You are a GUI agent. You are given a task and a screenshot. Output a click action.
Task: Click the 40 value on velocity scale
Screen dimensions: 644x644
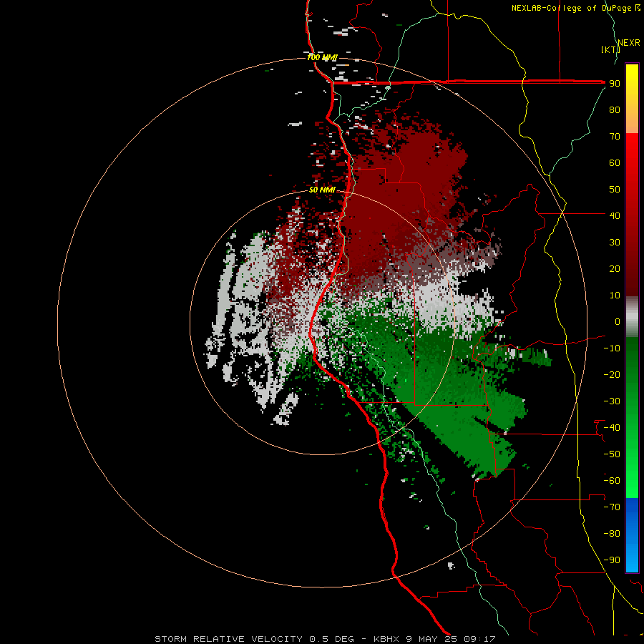pyautogui.click(x=615, y=215)
